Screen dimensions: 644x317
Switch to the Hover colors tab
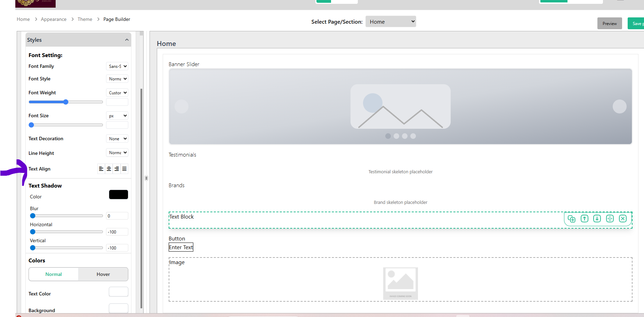coord(103,274)
